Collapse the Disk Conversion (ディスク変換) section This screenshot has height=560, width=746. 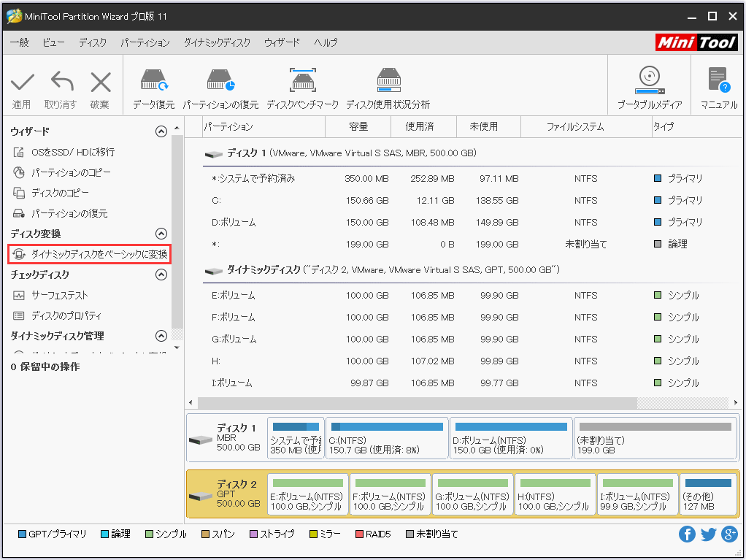(x=161, y=234)
